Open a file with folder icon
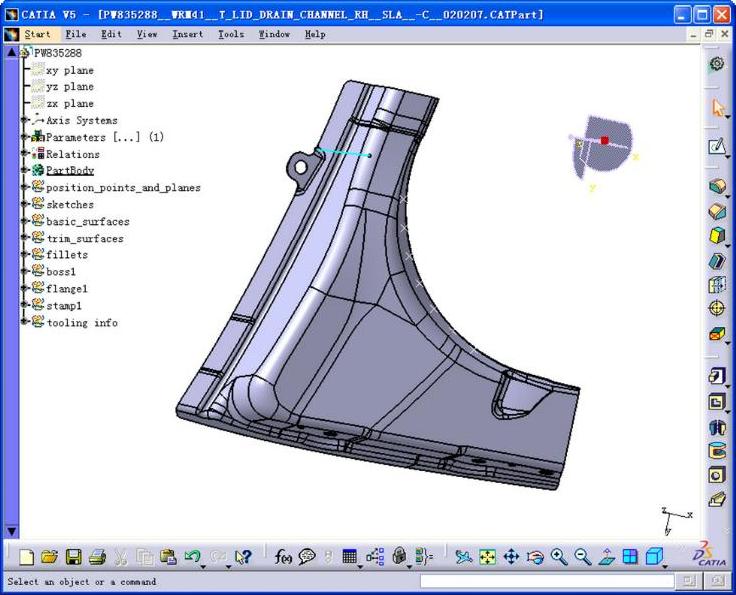 [x=49, y=557]
